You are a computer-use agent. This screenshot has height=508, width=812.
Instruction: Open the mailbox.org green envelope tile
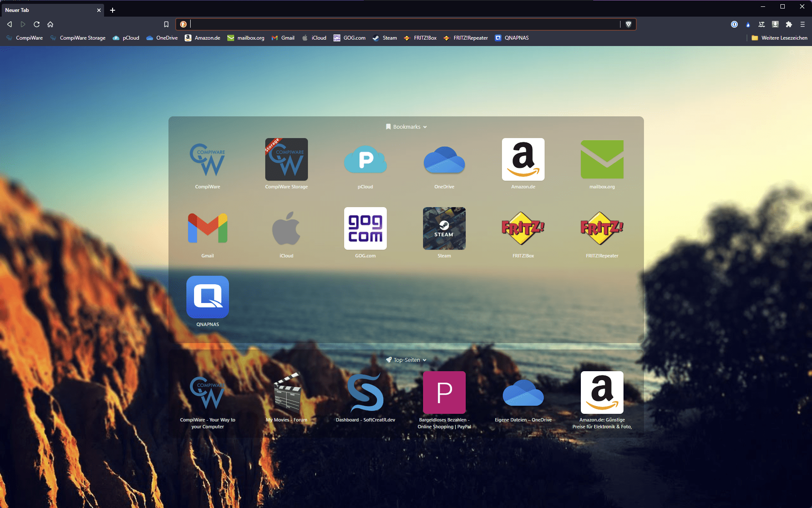pos(602,164)
